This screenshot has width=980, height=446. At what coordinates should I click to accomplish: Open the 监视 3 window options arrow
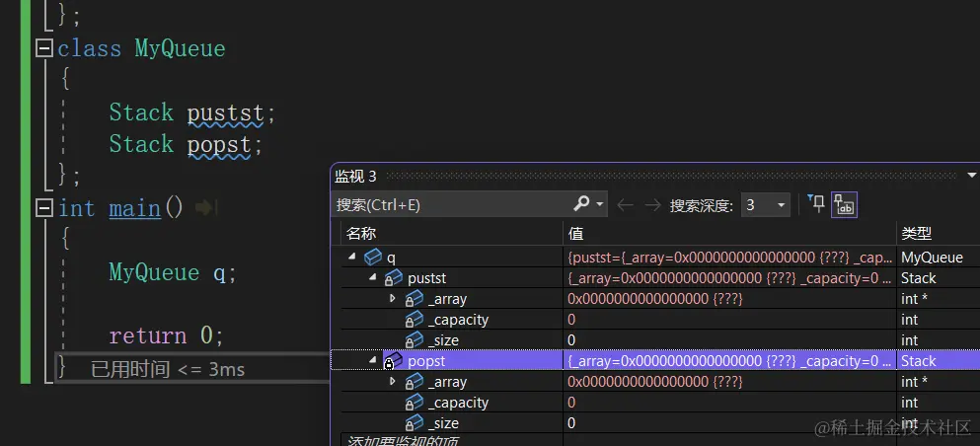tap(972, 176)
